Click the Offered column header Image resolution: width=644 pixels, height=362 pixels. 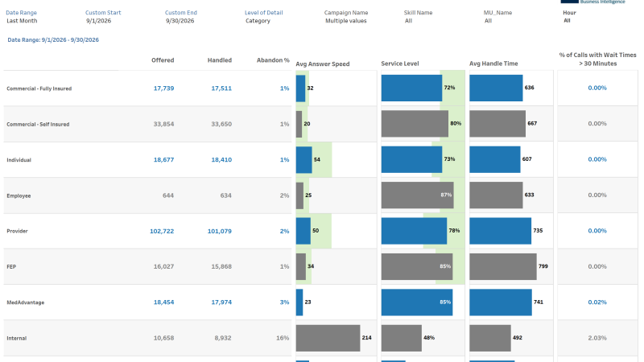[x=163, y=60]
